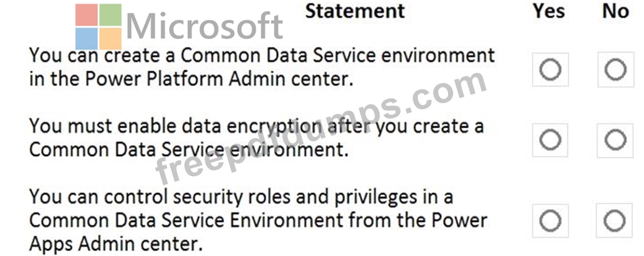
Task: Click the No column header
Action: coord(615,11)
